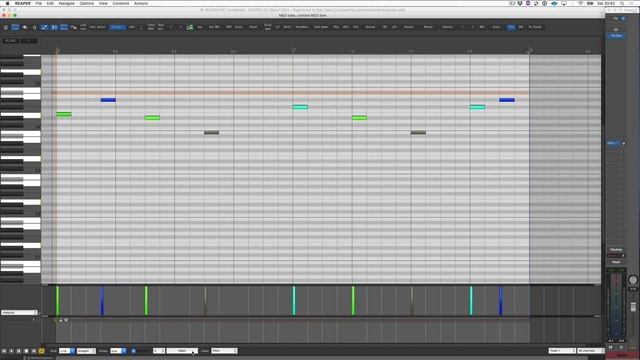640x360 pixels.
Task: Click bar 2 marker on timeline ruler
Action: point(293,51)
